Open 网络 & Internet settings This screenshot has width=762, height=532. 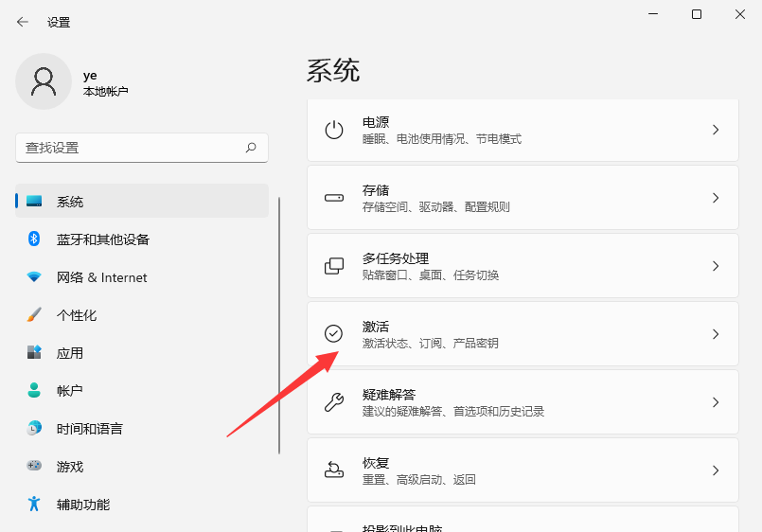101,277
